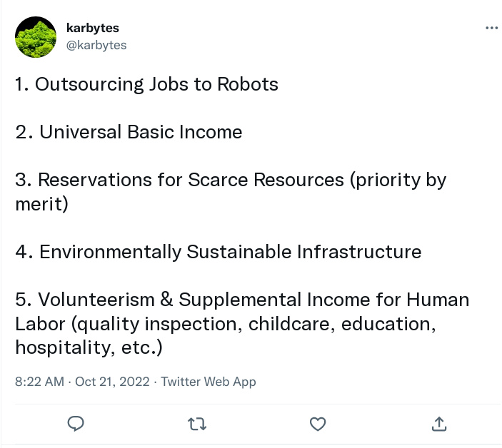The image size is (502, 448).
Task: Select the Reservations for Scarce Resources text
Action: tap(191, 180)
